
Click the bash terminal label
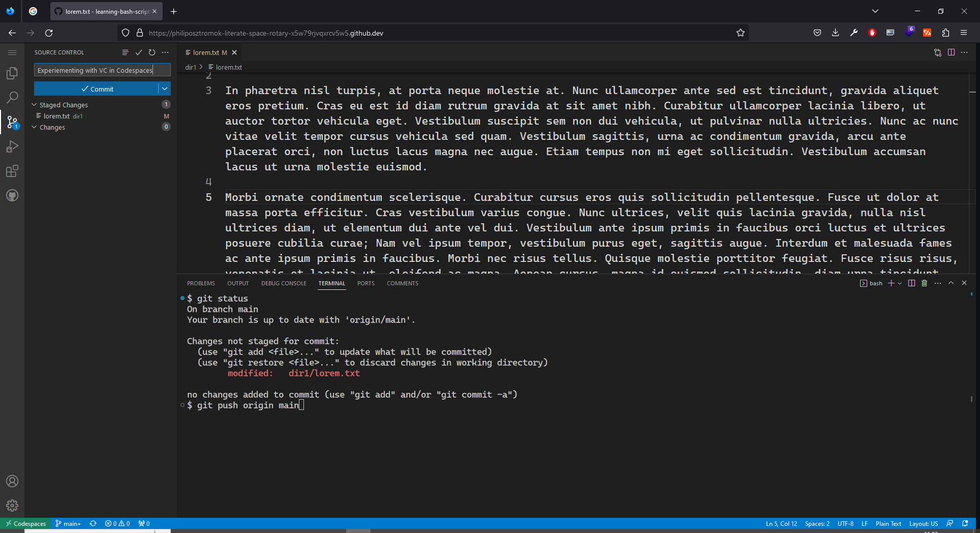pyautogui.click(x=871, y=283)
